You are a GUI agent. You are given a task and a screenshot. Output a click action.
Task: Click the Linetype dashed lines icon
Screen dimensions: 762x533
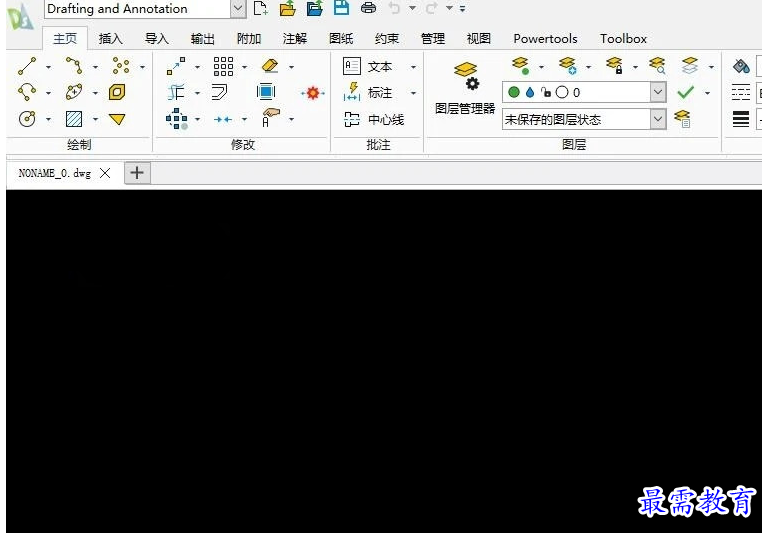741,92
